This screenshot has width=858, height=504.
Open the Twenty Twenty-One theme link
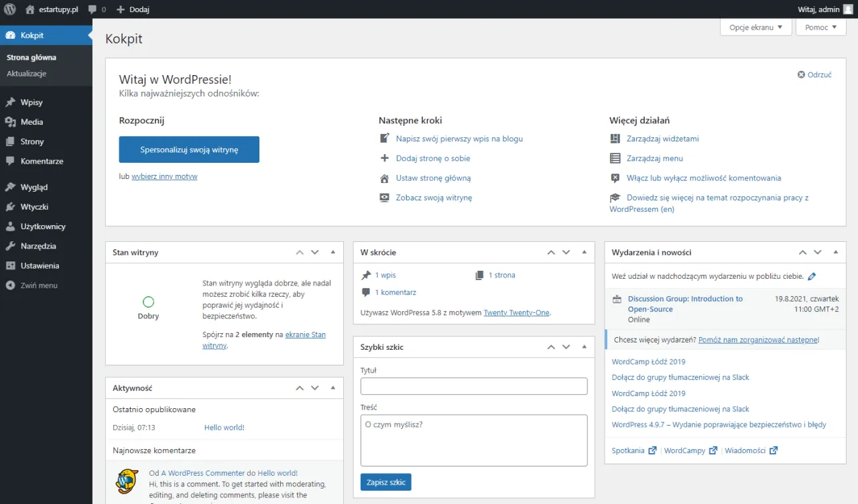[x=516, y=312]
